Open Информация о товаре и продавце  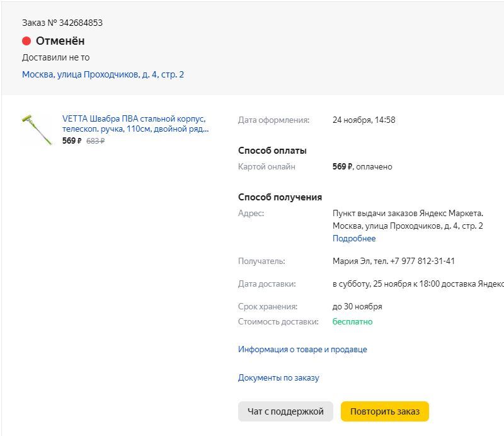302,349
